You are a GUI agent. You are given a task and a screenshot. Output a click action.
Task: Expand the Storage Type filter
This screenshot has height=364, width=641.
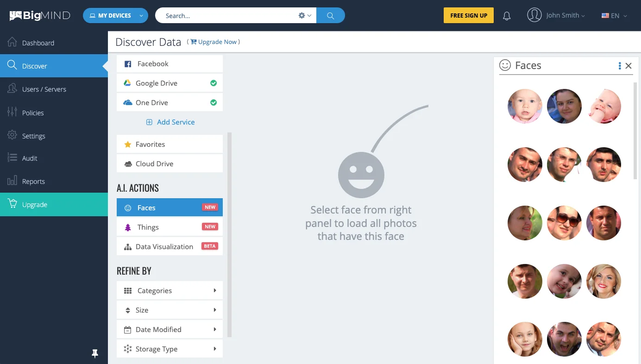(170, 349)
